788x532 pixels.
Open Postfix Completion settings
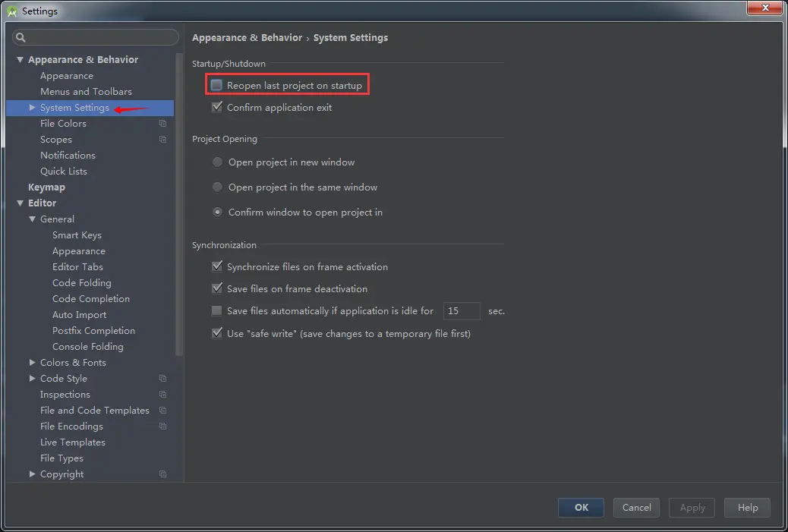tap(93, 331)
